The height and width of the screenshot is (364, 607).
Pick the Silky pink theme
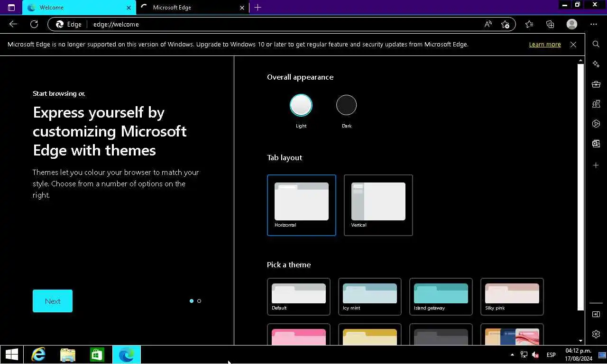[x=512, y=297]
